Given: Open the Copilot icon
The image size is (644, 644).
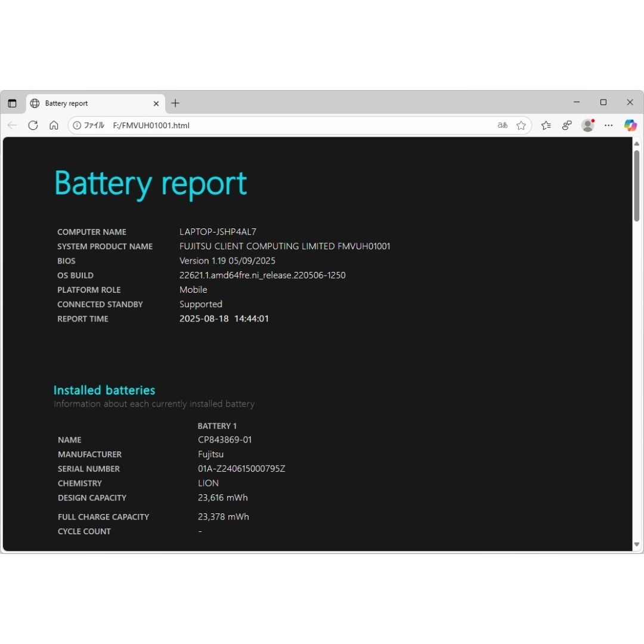Looking at the screenshot, I should click(x=630, y=125).
